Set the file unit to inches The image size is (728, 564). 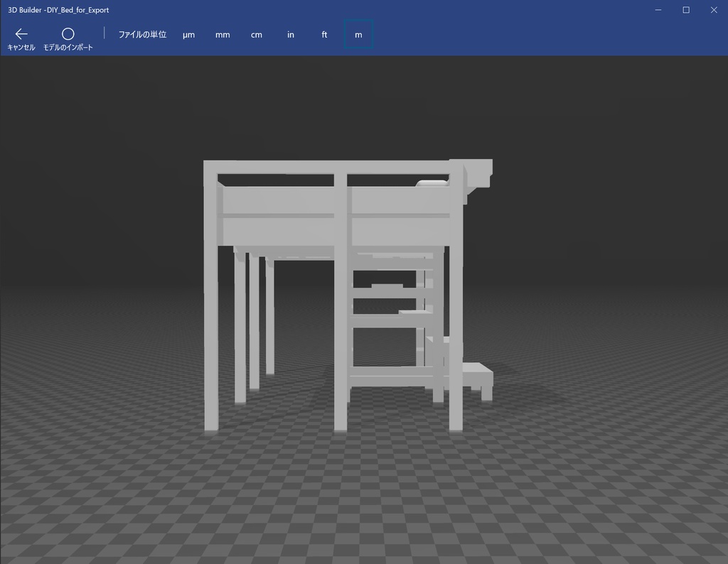[x=290, y=34]
